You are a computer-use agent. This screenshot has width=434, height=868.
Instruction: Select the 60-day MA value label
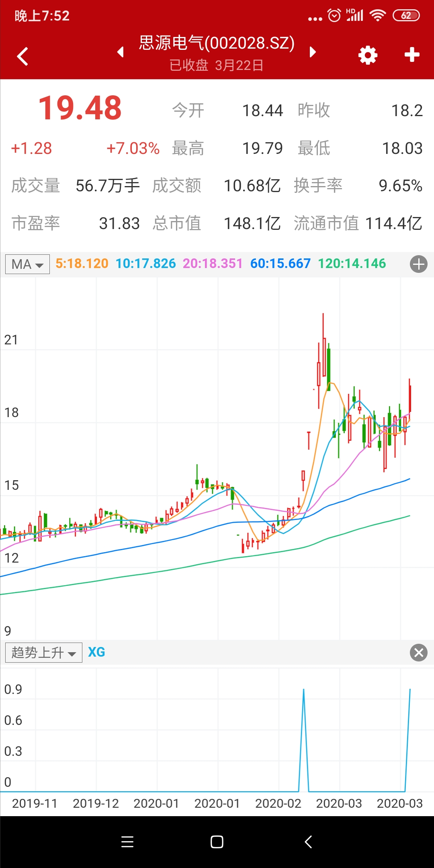[280, 264]
